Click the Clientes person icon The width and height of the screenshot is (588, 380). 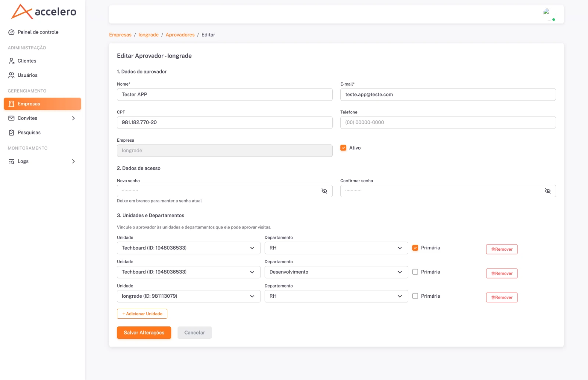[x=11, y=61]
